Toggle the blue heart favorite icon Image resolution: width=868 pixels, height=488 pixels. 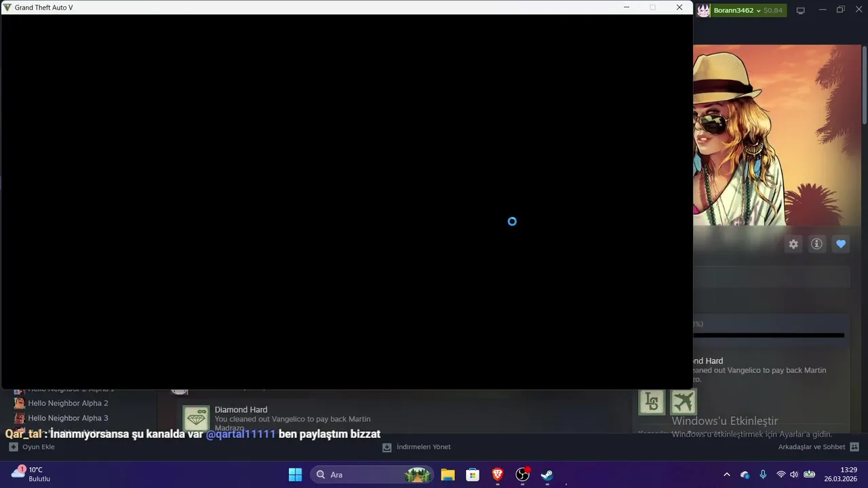(x=841, y=244)
